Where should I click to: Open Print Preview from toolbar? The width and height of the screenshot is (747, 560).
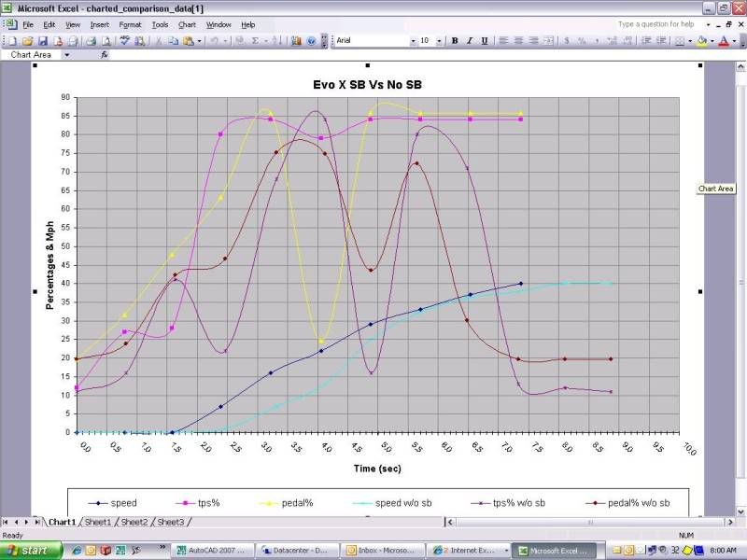(106, 41)
